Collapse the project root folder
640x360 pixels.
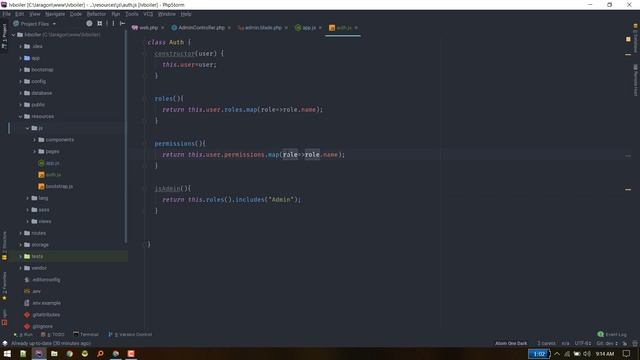(x=13, y=35)
